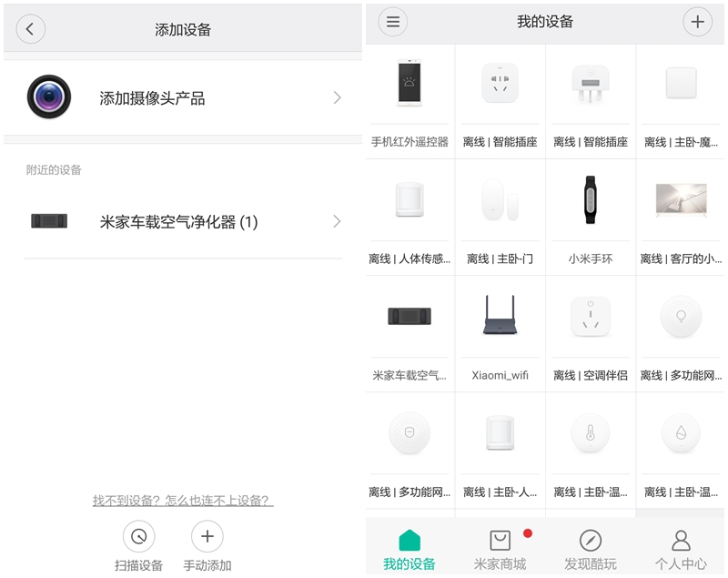Screen dimensions: 728x578
Task: Open the 客厅的小 TV device tile
Action: 681,217
